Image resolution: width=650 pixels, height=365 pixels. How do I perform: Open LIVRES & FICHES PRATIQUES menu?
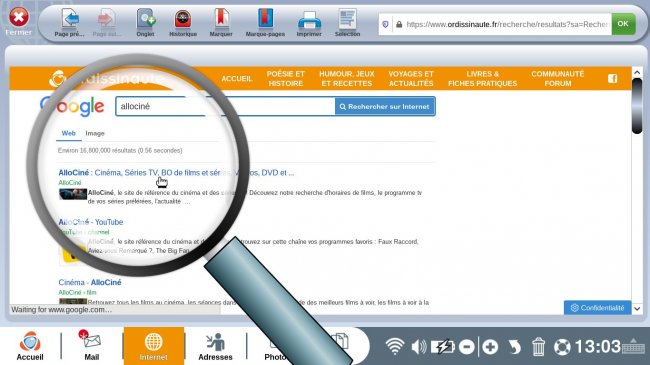coord(483,79)
